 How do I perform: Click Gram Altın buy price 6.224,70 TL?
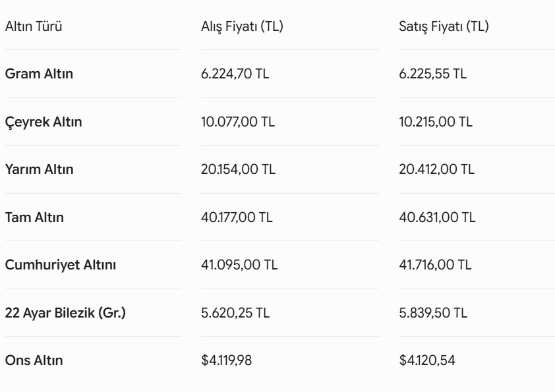coord(235,74)
